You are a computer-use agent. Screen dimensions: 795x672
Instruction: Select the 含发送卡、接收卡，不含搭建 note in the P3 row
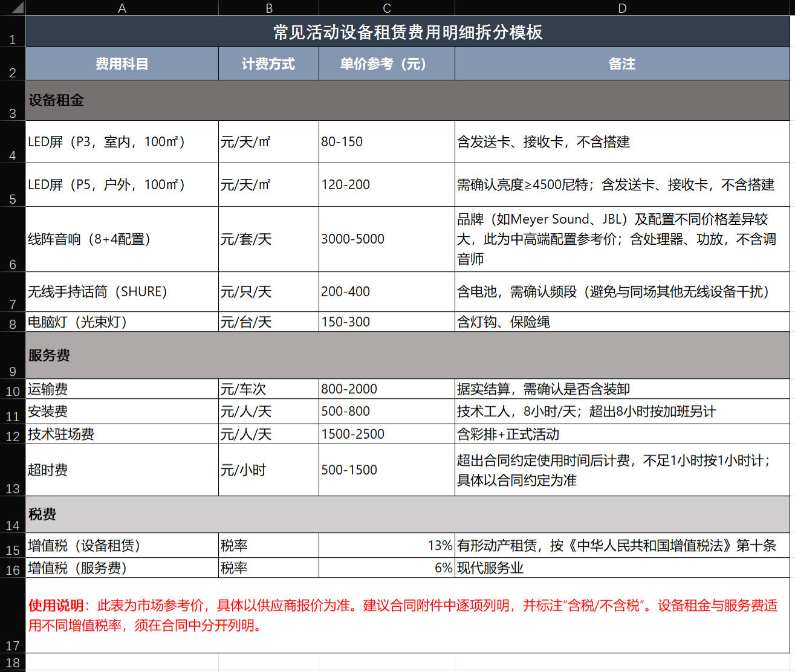[622, 142]
